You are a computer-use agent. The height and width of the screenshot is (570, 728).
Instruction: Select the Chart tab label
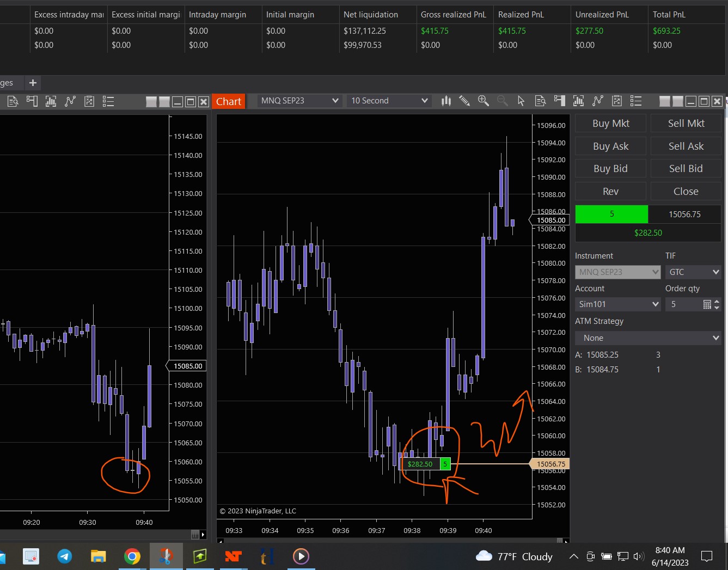229,101
